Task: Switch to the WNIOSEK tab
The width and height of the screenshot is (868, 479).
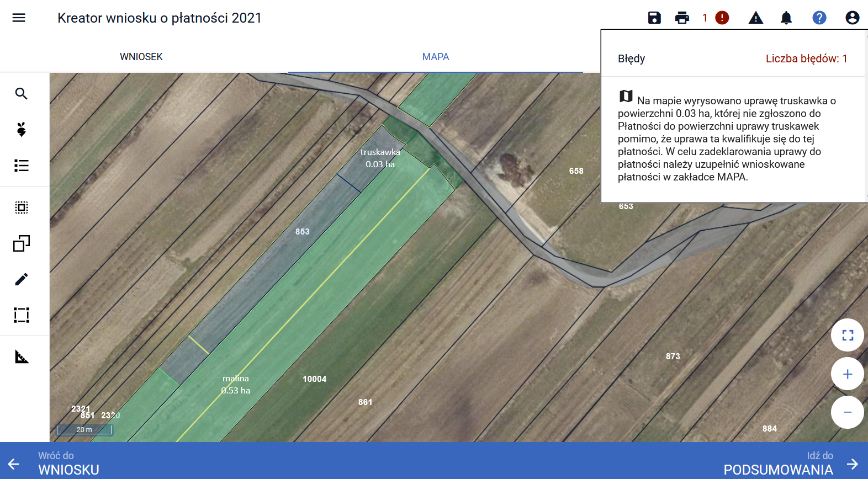Action: click(141, 57)
